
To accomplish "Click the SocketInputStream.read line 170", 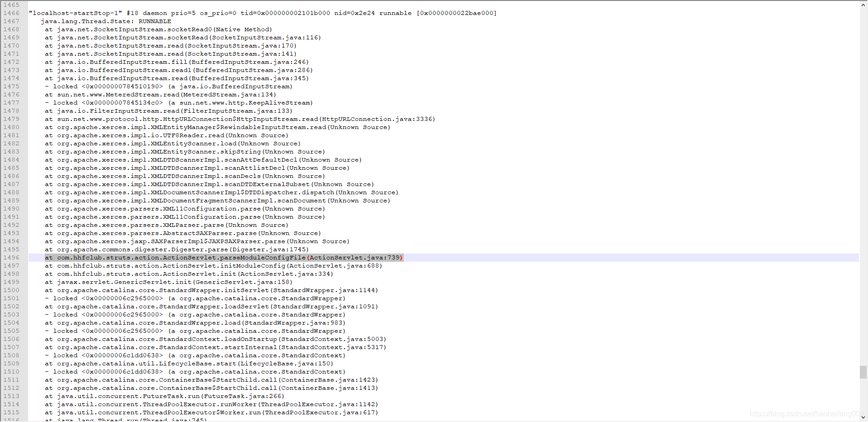I will tap(171, 46).
